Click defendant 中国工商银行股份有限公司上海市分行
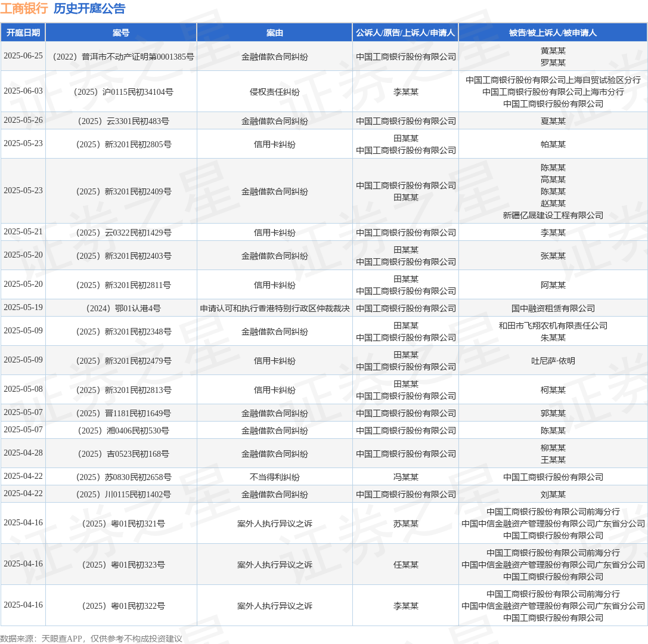Viewport: 648px width, 644px height. tap(553, 92)
